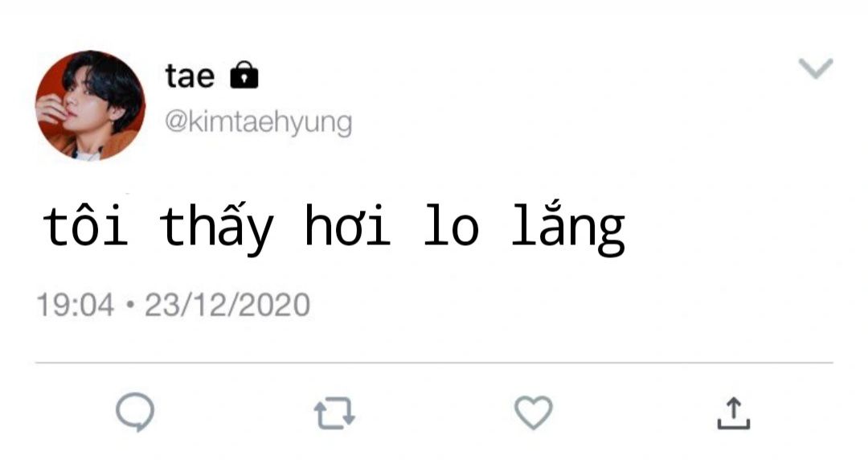This screenshot has height=460, width=868.
Task: Click the word lo in the tweet
Action: [452, 225]
